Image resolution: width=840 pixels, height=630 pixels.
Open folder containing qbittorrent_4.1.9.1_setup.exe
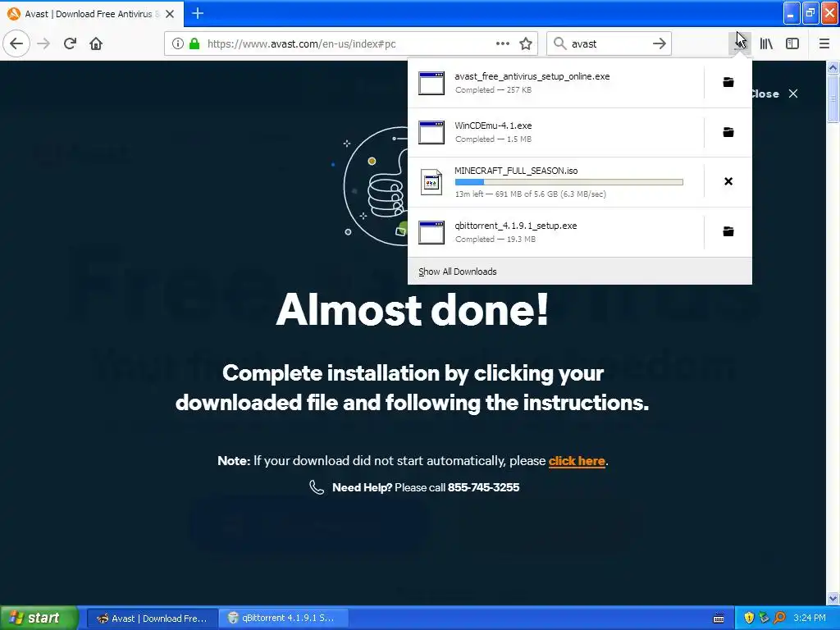point(728,231)
